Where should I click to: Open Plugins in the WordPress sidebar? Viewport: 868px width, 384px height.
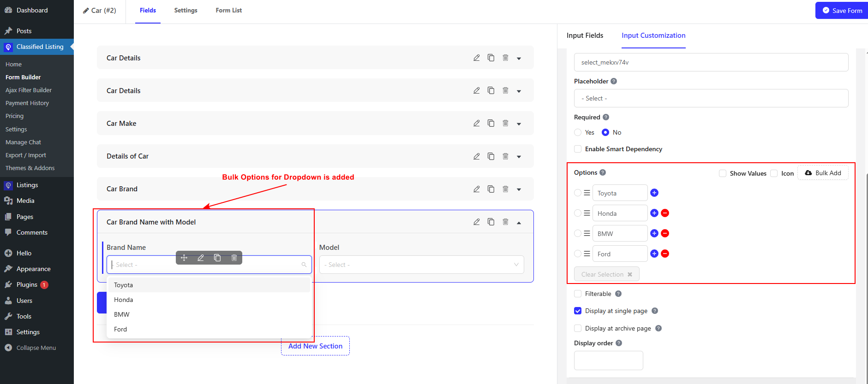click(x=27, y=284)
